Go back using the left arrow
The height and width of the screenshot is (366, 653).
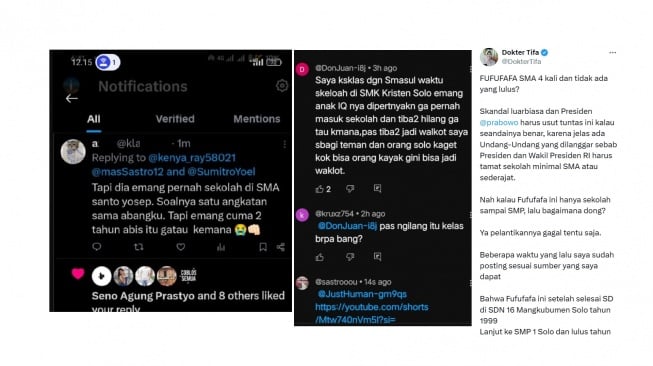pyautogui.click(x=72, y=99)
